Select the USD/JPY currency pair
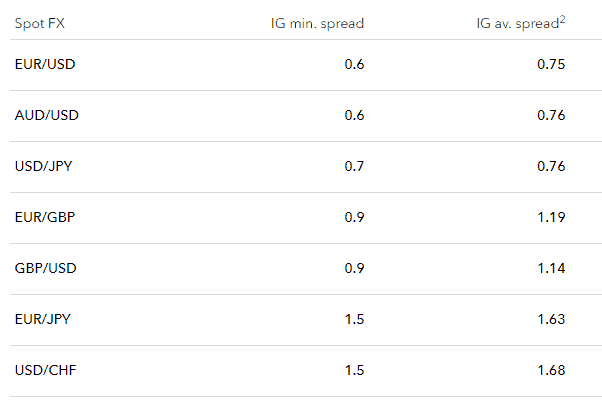Viewport: 602px width, 406px height. click(x=44, y=166)
